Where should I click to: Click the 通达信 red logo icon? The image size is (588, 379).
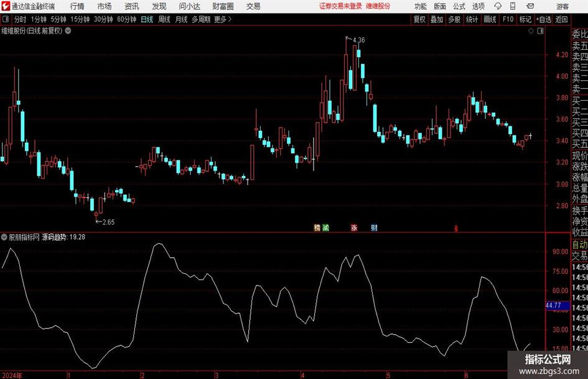click(6, 6)
